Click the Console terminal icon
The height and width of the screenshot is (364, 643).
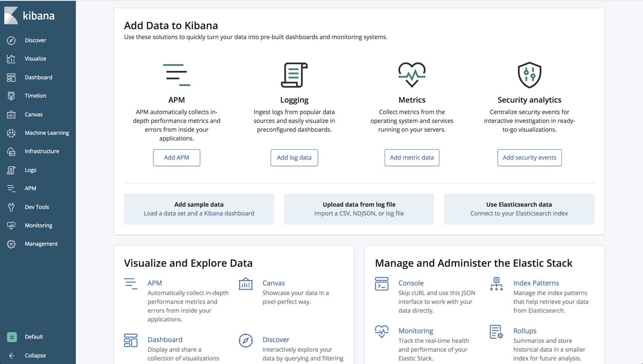(382, 284)
